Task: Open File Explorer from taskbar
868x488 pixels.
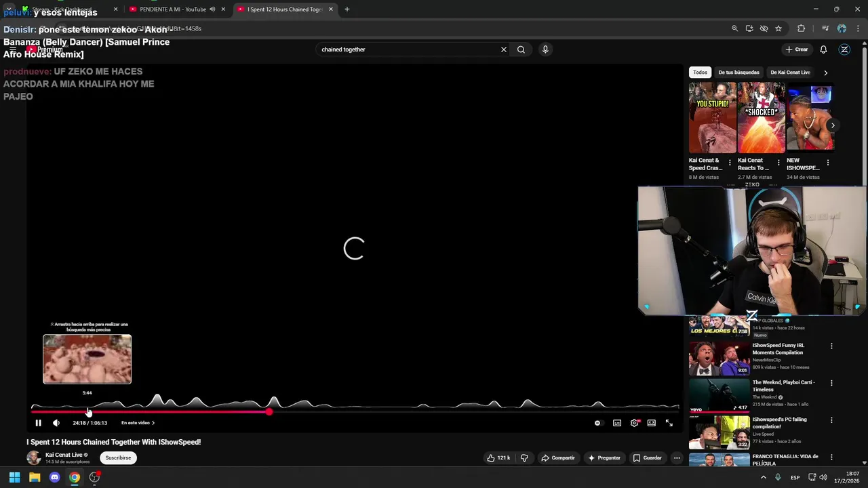Action: point(35,477)
